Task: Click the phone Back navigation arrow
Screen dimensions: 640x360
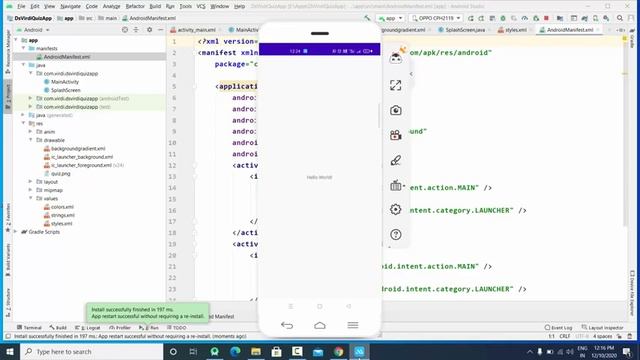Action: (x=287, y=325)
